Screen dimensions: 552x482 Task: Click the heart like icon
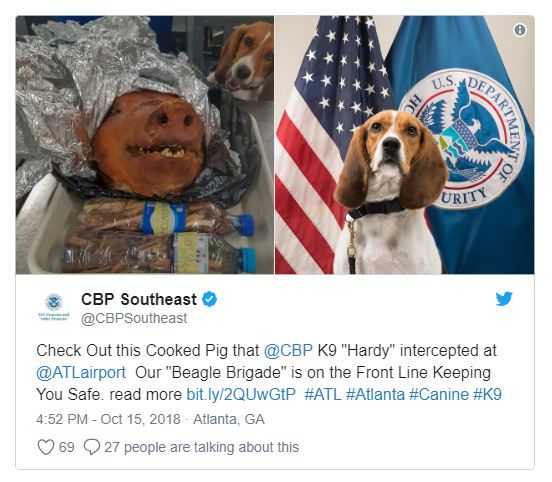click(x=46, y=447)
